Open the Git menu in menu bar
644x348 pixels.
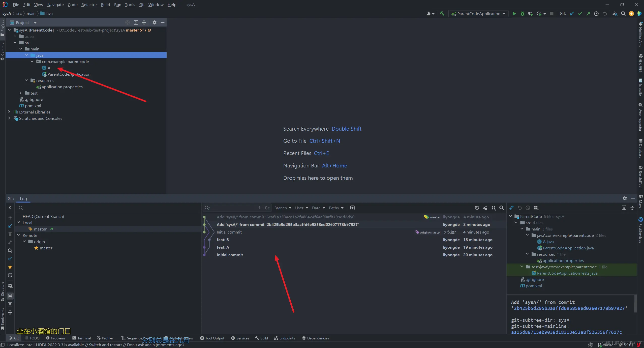[142, 5]
